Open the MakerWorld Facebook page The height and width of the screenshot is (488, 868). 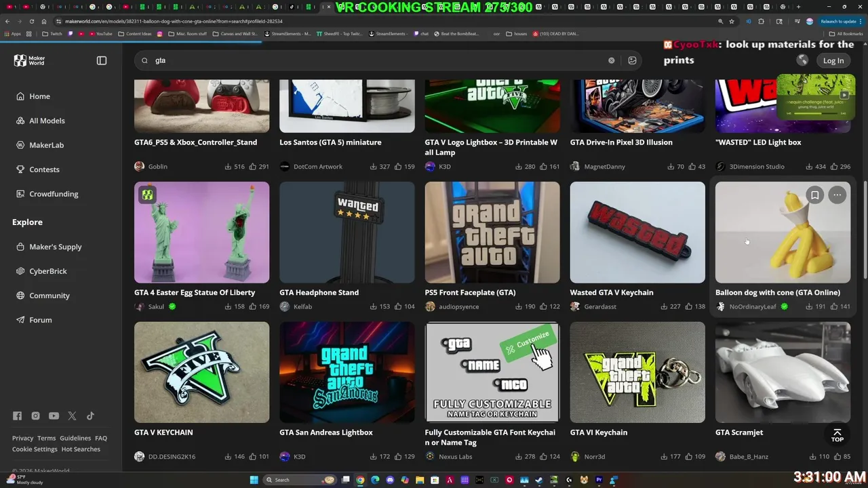pos(17,416)
